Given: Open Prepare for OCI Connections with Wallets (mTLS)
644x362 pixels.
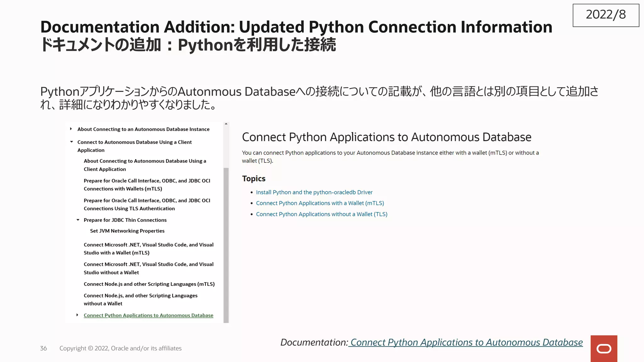Looking at the screenshot, I should pyautogui.click(x=147, y=185).
